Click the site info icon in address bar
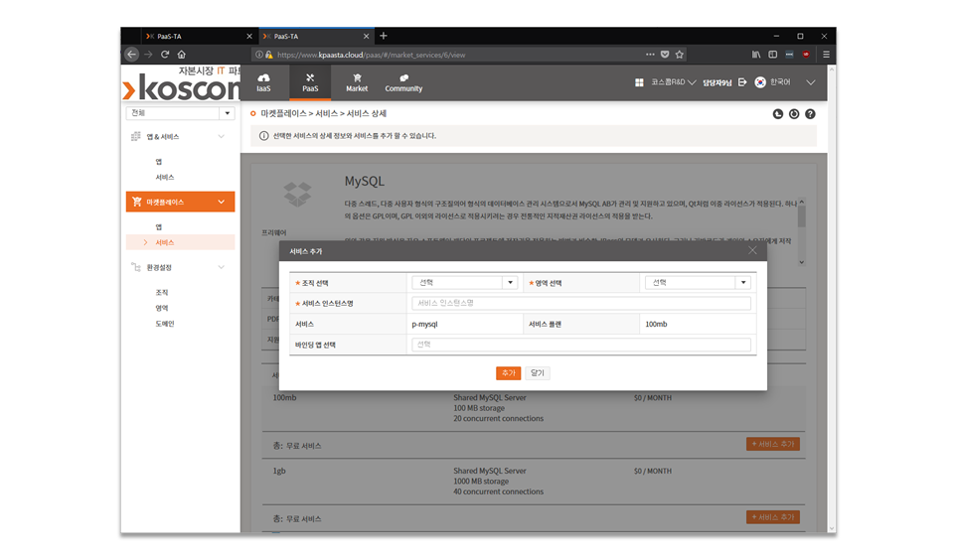The width and height of the screenshot is (956, 560). [x=259, y=55]
